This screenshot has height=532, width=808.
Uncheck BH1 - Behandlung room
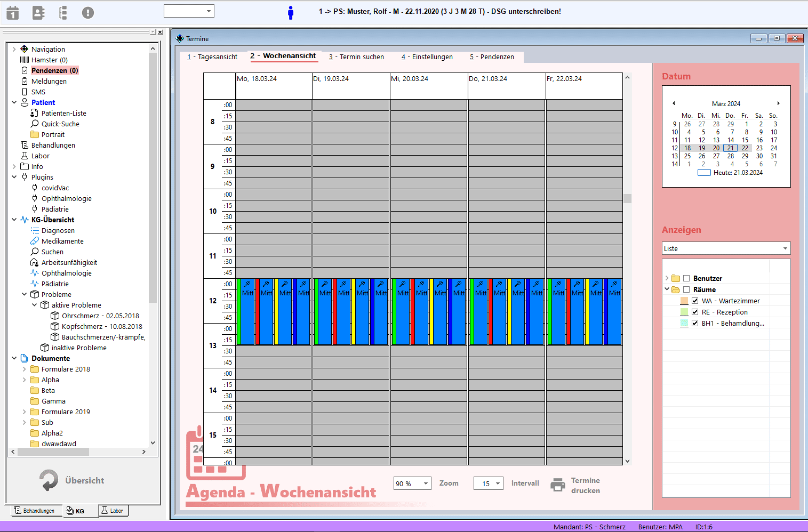pos(695,323)
